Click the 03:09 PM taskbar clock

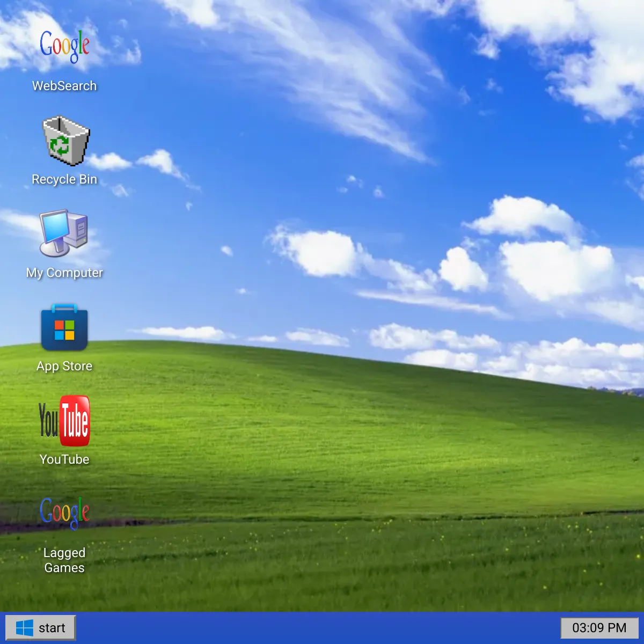[599, 628]
